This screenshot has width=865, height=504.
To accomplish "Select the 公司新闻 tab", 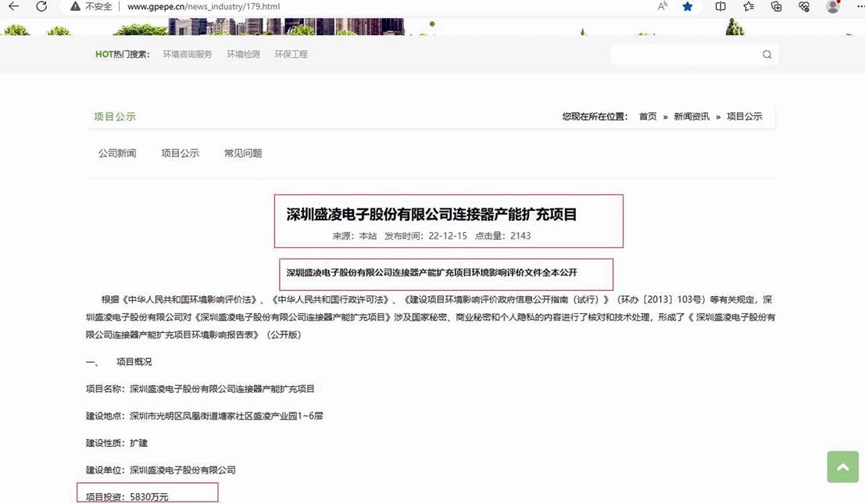I will [x=117, y=153].
